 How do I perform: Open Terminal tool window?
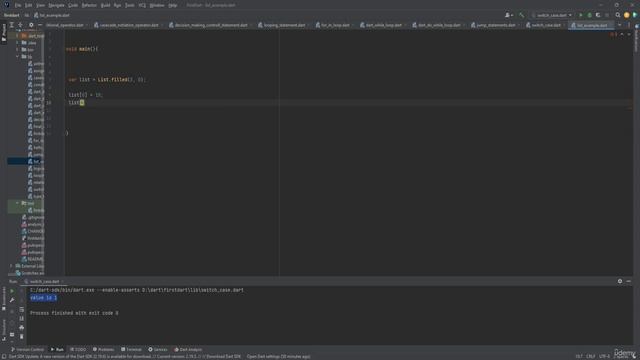coord(131,349)
